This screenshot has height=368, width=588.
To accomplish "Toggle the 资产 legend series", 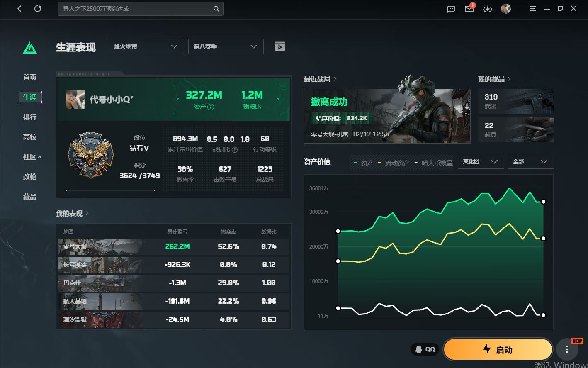I will click(x=364, y=163).
